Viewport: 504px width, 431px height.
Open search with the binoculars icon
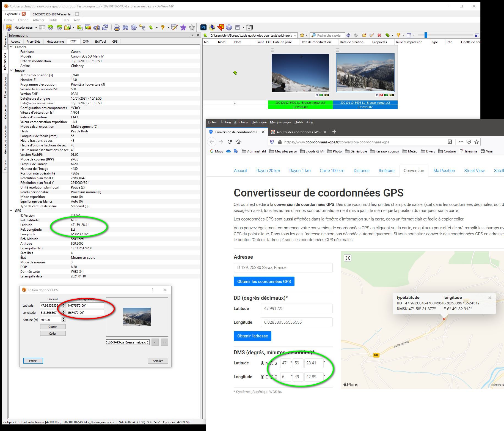[125, 28]
